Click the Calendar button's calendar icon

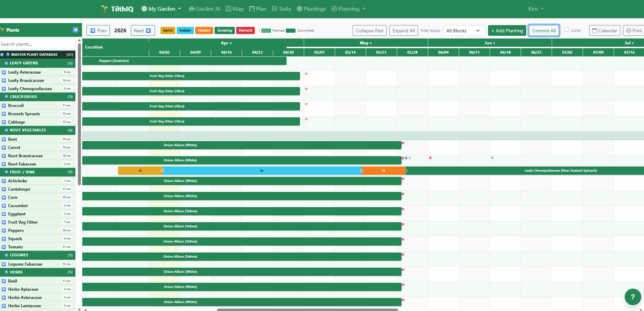(594, 31)
